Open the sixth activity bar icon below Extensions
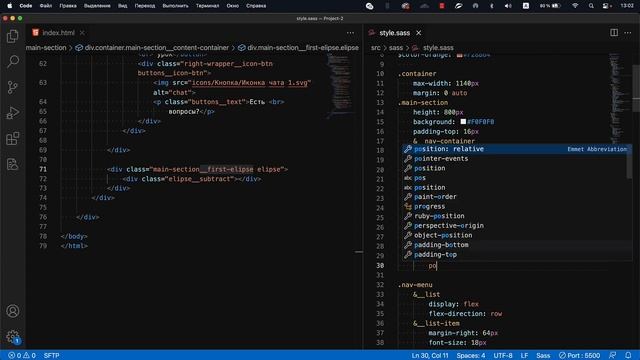 (13, 164)
